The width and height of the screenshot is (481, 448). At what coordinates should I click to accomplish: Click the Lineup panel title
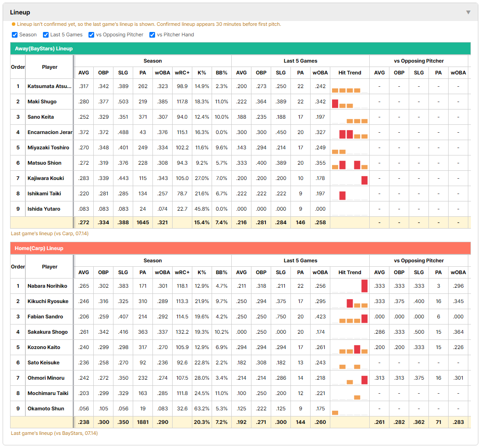click(x=20, y=12)
